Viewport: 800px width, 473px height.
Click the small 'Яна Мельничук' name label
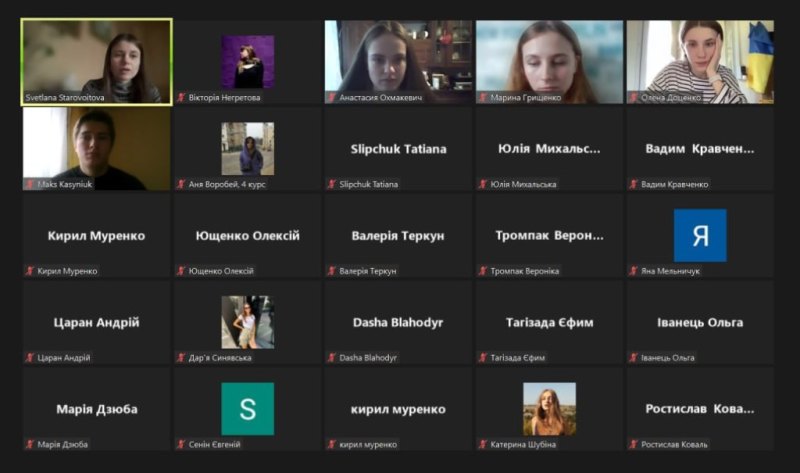point(670,271)
